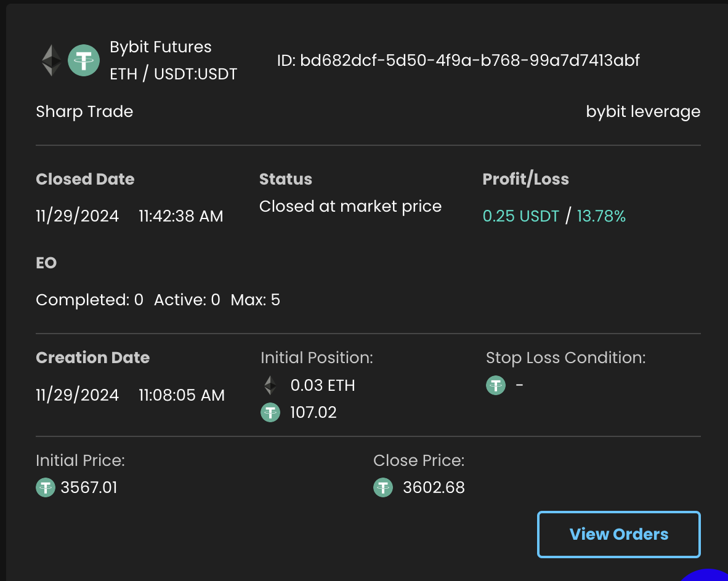Click the Tether icon beside Initial Price 3567.01

(x=46, y=488)
